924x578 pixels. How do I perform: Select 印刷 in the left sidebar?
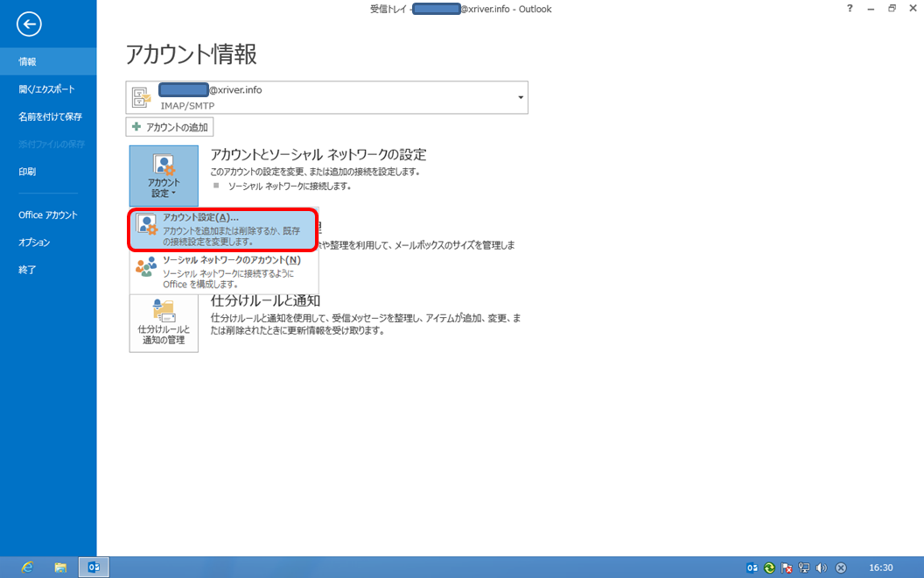click(x=27, y=172)
